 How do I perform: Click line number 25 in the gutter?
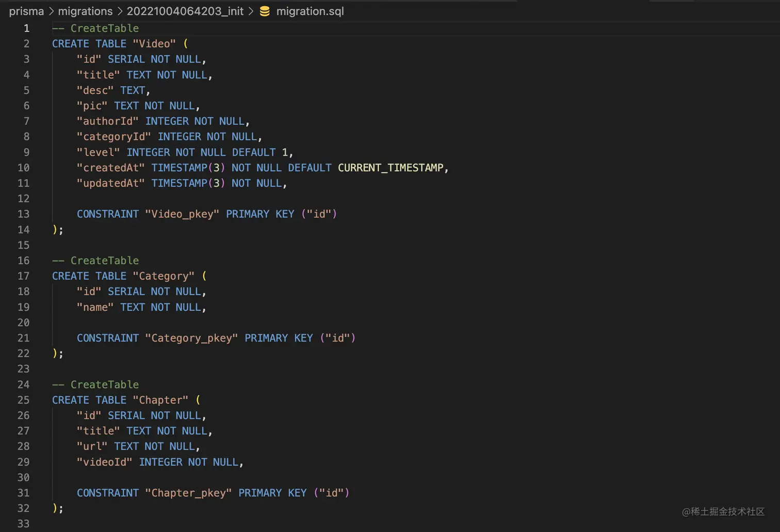pos(23,400)
